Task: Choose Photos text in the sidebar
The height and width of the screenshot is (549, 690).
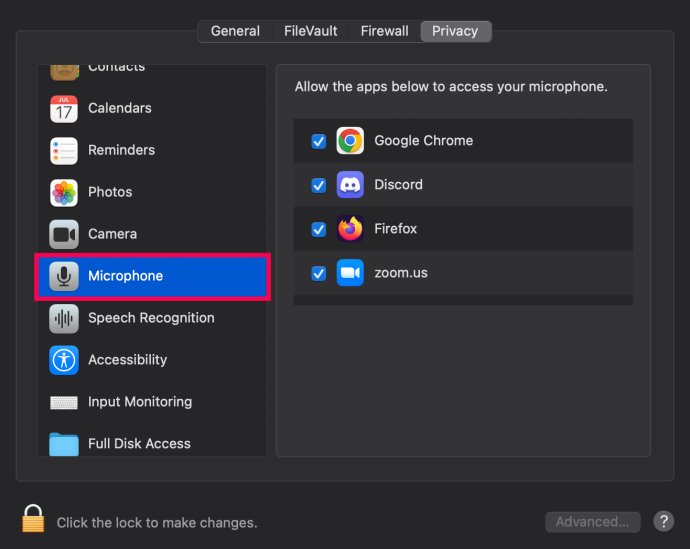Action: tap(110, 192)
